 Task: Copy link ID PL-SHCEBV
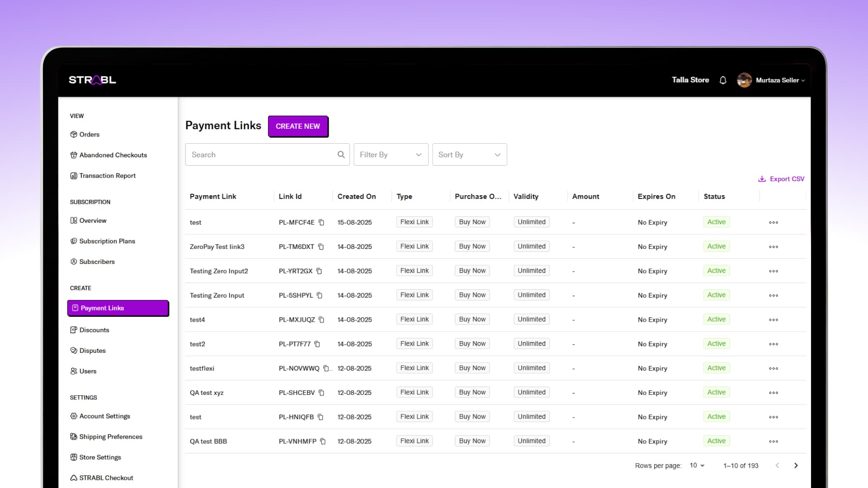pos(321,393)
